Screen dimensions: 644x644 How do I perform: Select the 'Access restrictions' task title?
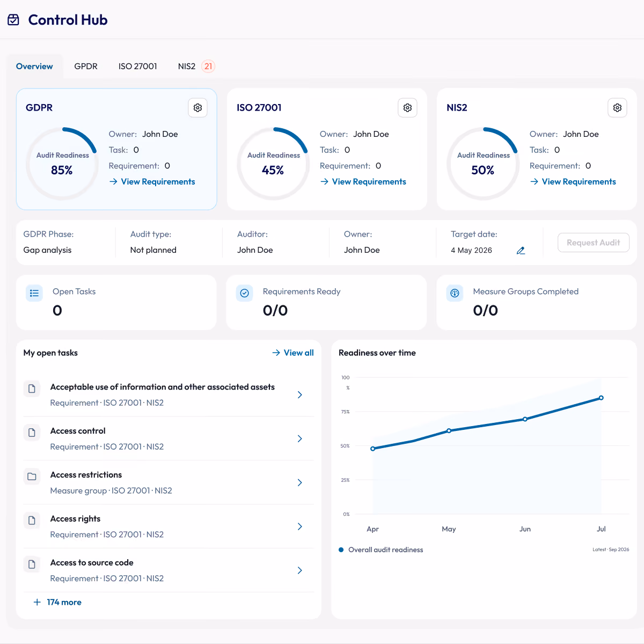pyautogui.click(x=86, y=475)
